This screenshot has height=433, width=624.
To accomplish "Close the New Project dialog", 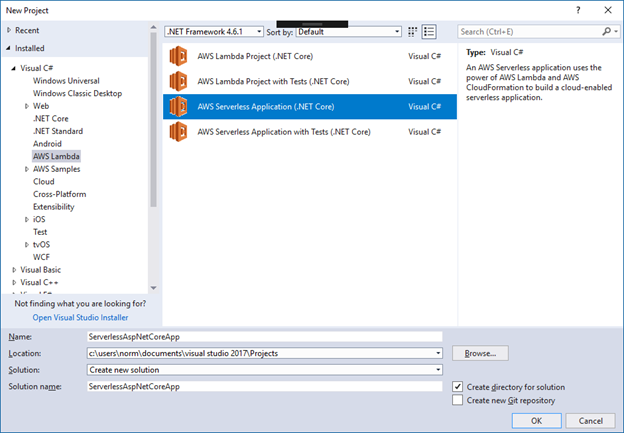I will pos(608,10).
